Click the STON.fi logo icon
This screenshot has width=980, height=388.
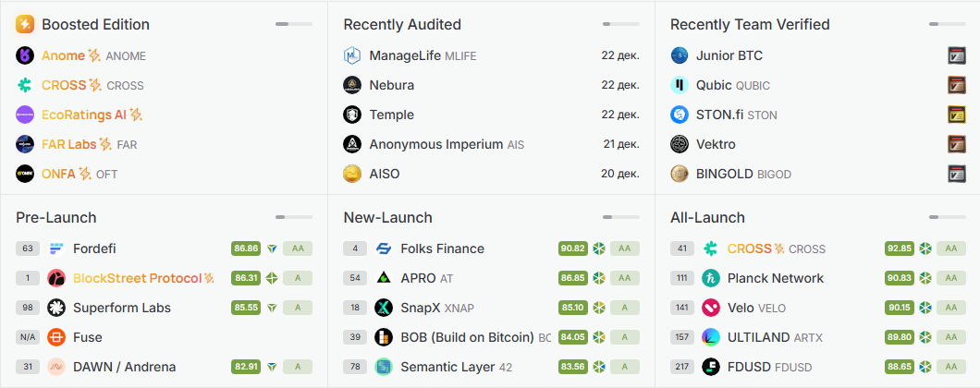[x=680, y=115]
